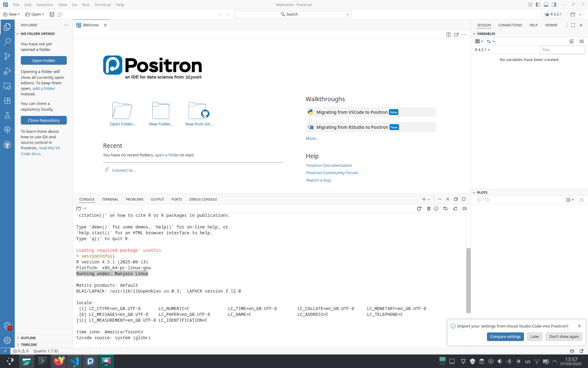Image resolution: width=588 pixels, height=368 pixels.
Task: Click the console vertical scrollbar
Action: coord(468,280)
